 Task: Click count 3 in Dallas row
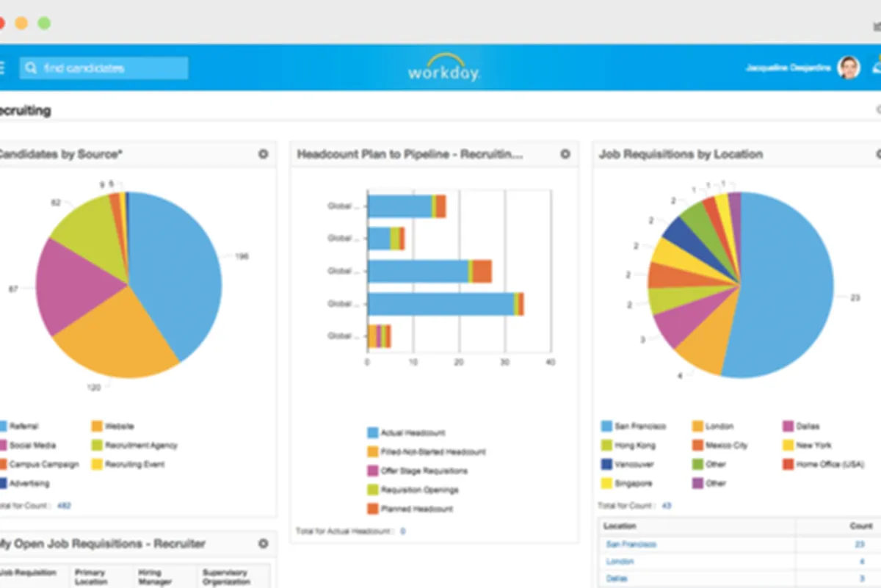[x=861, y=579]
